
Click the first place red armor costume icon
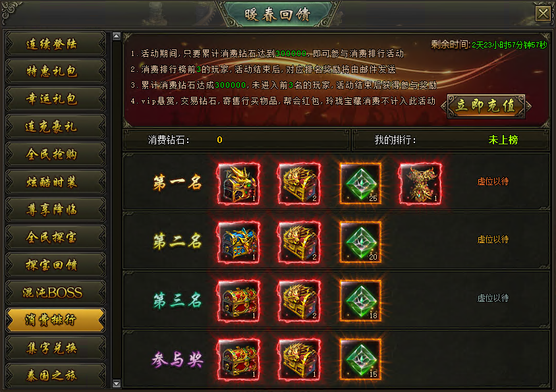pos(420,184)
